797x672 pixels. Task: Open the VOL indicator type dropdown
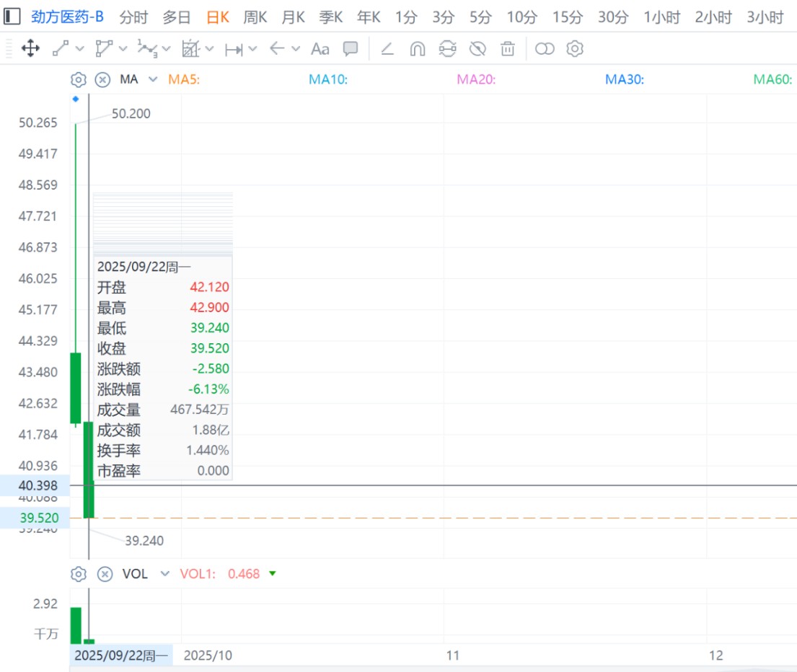click(164, 574)
